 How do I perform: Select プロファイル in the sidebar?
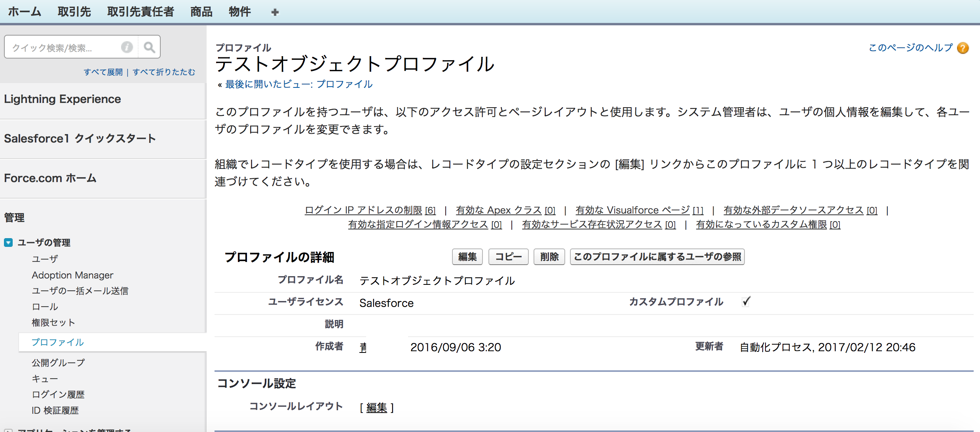point(58,342)
